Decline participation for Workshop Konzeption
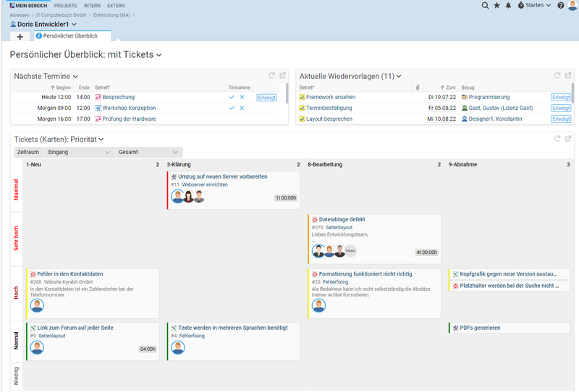The image size is (579, 392). coord(242,108)
